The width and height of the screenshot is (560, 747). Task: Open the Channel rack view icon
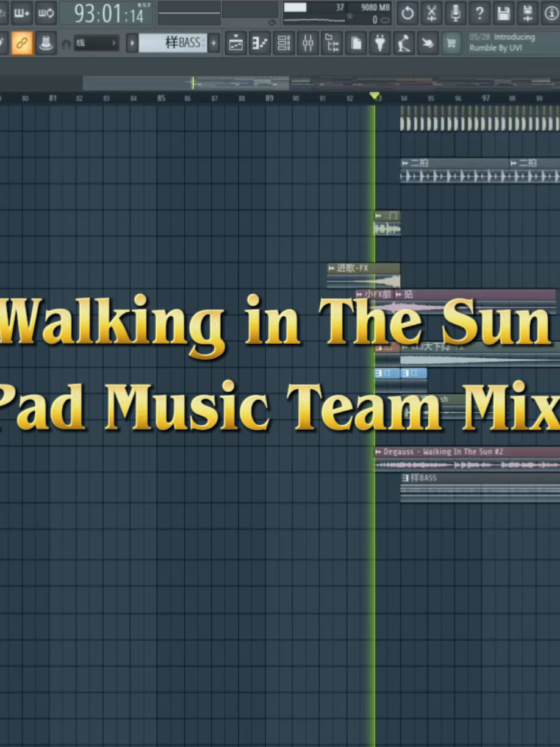click(x=284, y=43)
